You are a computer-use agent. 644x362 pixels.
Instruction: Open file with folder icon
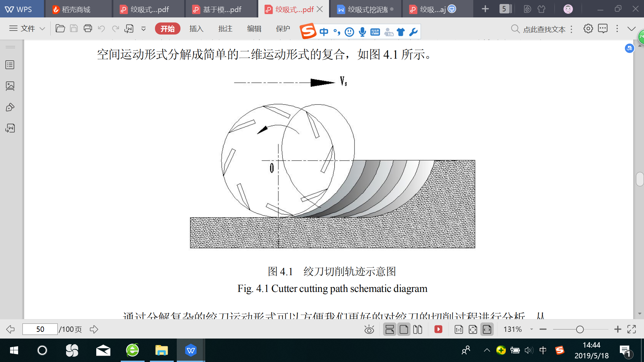[60, 28]
